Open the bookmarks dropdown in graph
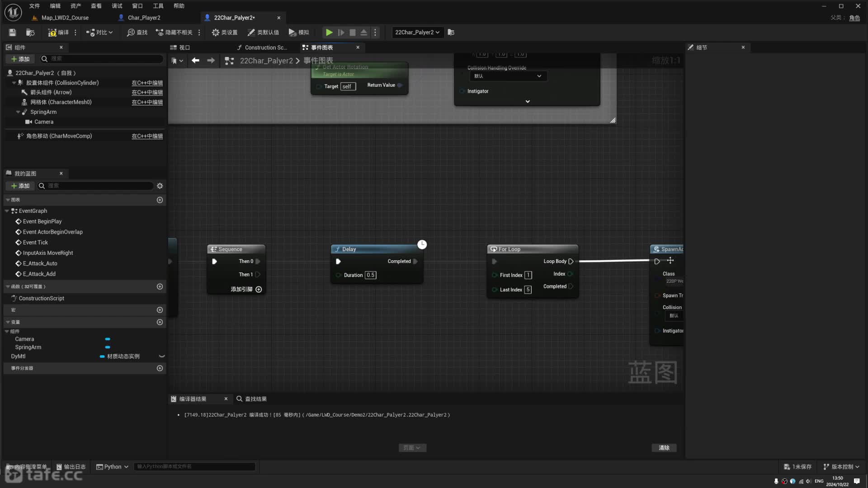868x488 pixels. tap(177, 61)
